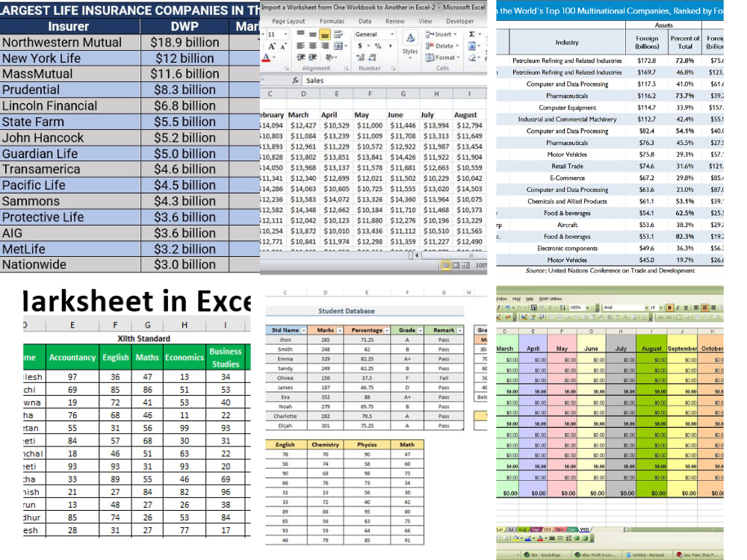The width and height of the screenshot is (747, 560).
Task: Click Delete in Cells group
Action: (441, 46)
